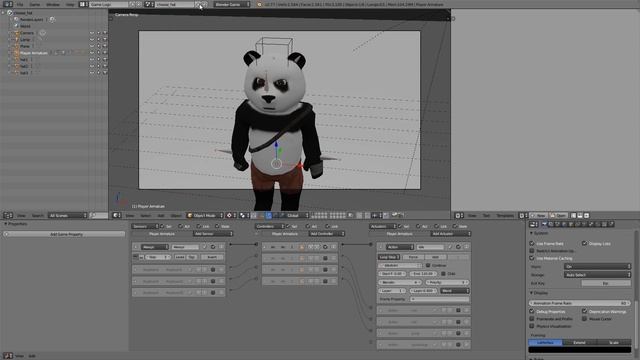Toggle Deprecation Warnings checkbox
640x360 pixels.
point(584,311)
